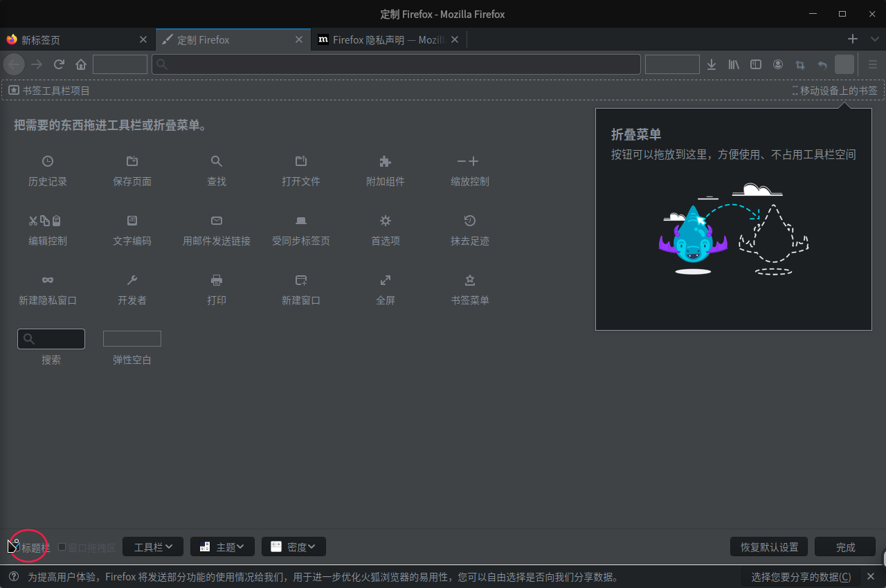Click the undo arrow toolbar icon

tap(822, 64)
